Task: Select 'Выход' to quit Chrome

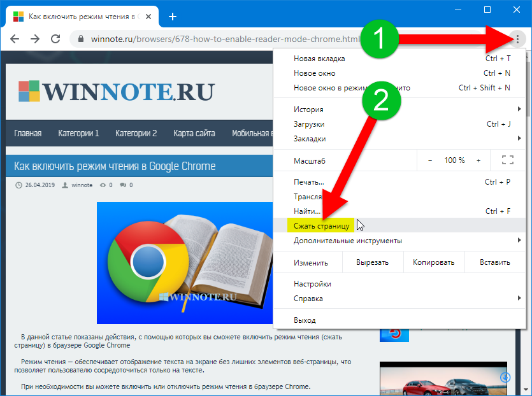Action: coord(399,320)
